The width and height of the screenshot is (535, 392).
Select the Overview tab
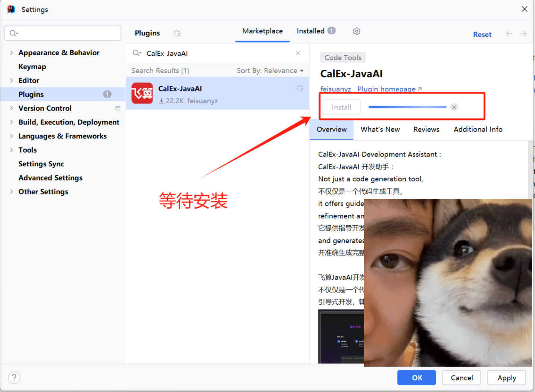[332, 129]
